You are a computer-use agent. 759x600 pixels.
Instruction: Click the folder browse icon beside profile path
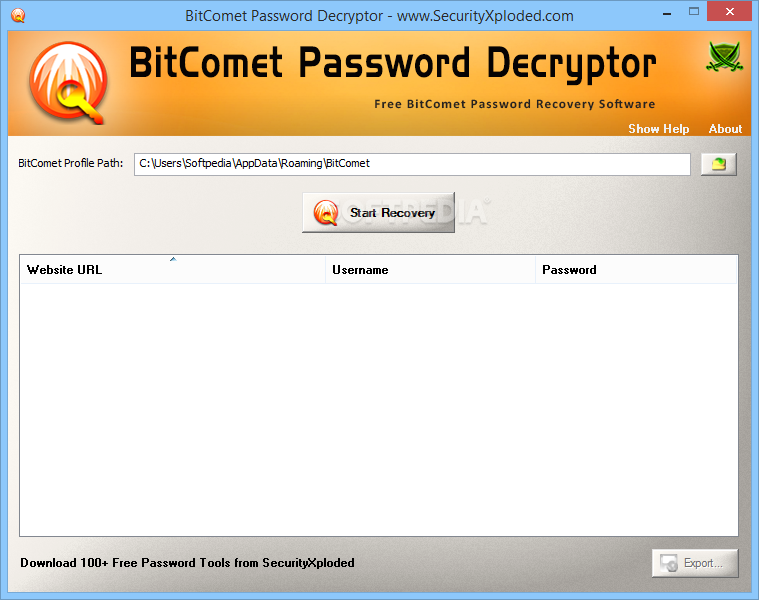pos(719,164)
